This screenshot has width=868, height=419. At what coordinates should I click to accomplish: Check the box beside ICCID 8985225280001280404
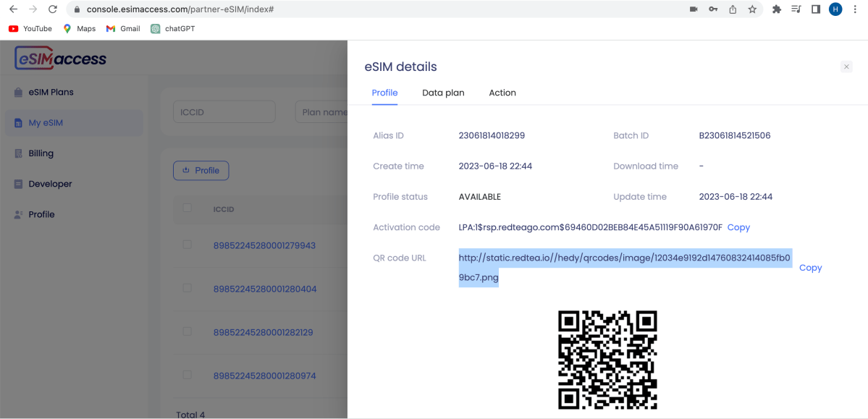(x=187, y=288)
